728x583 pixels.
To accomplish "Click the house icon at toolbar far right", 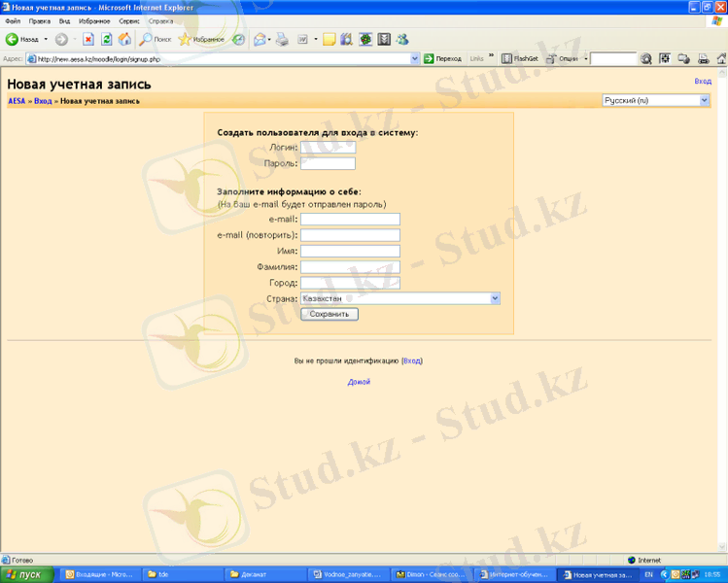I will [x=721, y=58].
